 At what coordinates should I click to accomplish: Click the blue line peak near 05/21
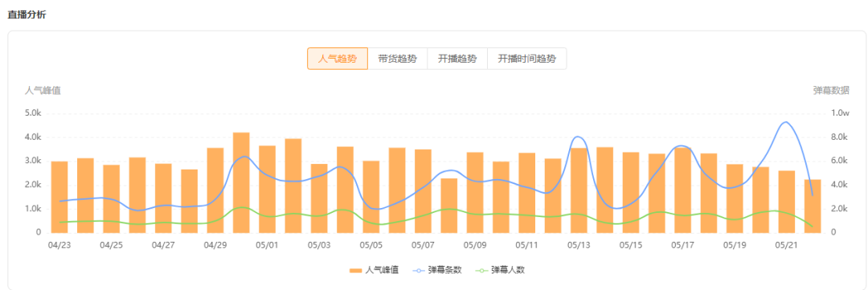click(785, 122)
